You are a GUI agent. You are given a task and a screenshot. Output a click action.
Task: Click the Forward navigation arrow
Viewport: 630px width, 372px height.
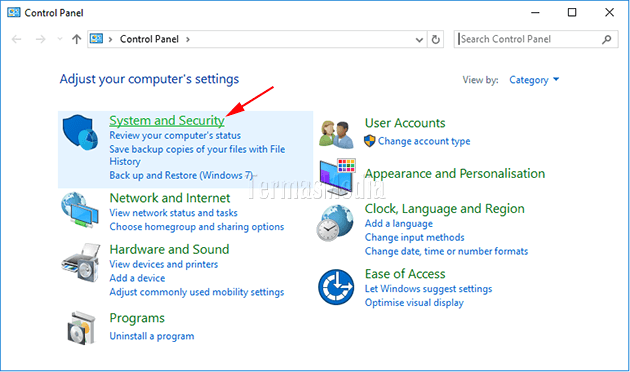40,39
